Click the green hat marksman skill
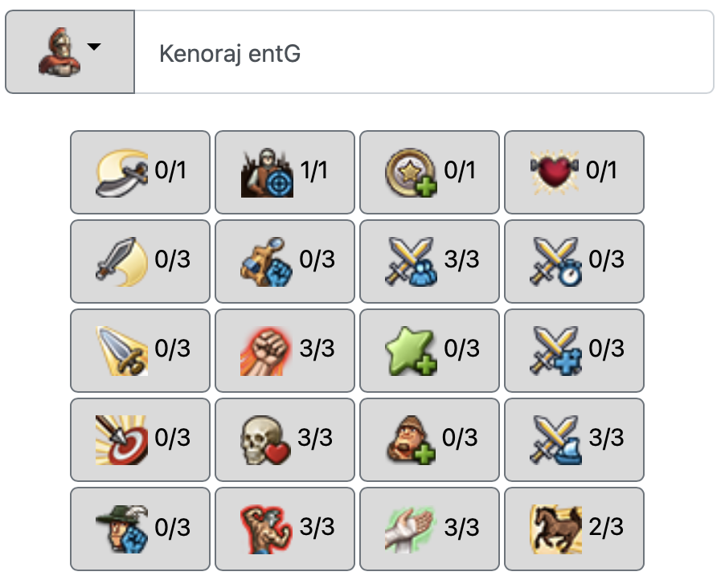 point(140,529)
